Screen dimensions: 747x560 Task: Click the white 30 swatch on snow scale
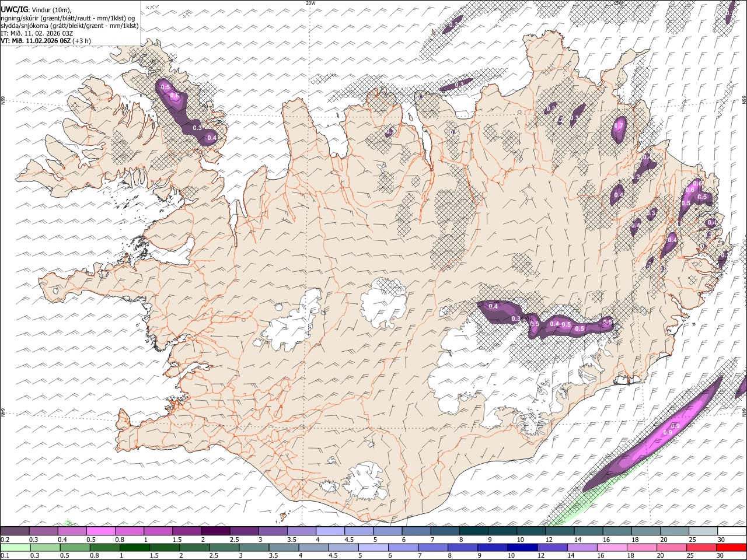tap(731, 531)
